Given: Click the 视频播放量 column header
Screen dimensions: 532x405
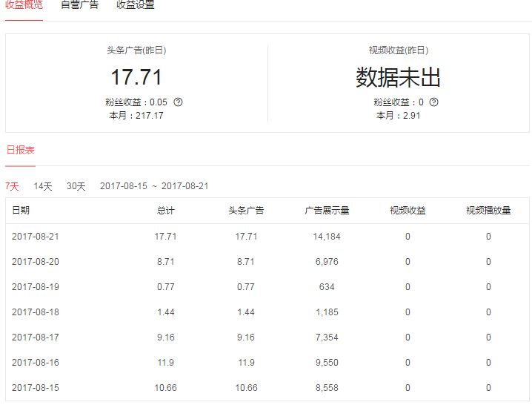Looking at the screenshot, I should pyautogui.click(x=488, y=211).
